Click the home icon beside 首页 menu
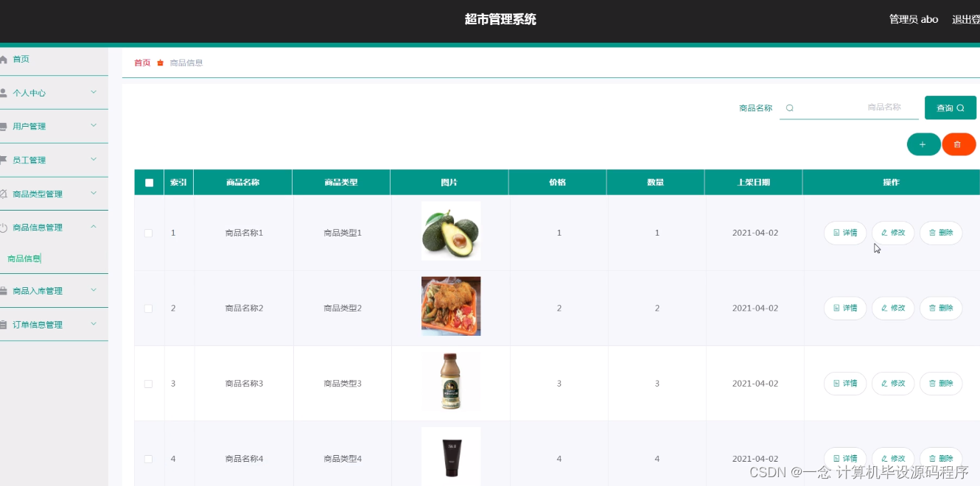 (6, 59)
